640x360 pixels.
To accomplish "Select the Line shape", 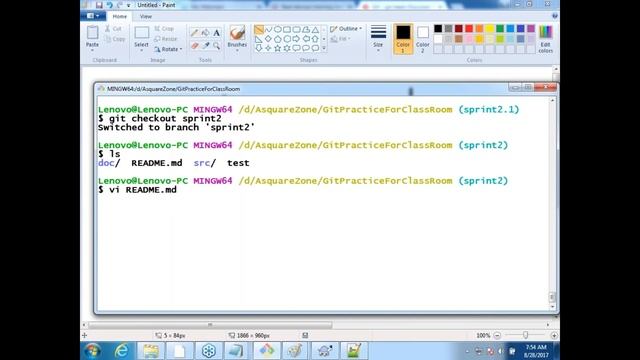I will coord(258,30).
